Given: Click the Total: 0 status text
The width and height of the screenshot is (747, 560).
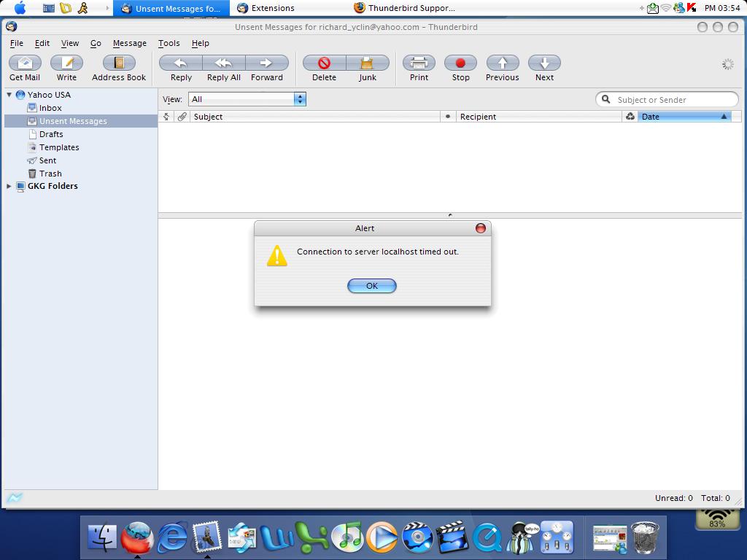Looking at the screenshot, I should coord(715,498).
